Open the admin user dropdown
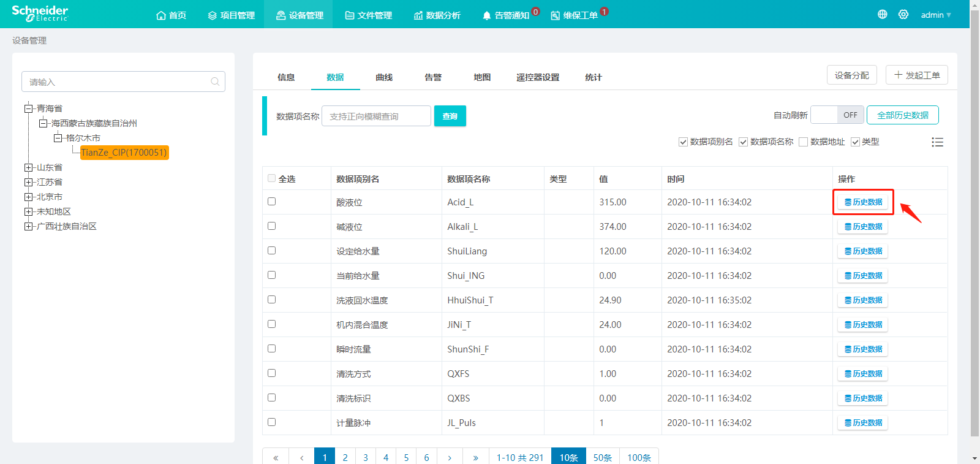 936,15
